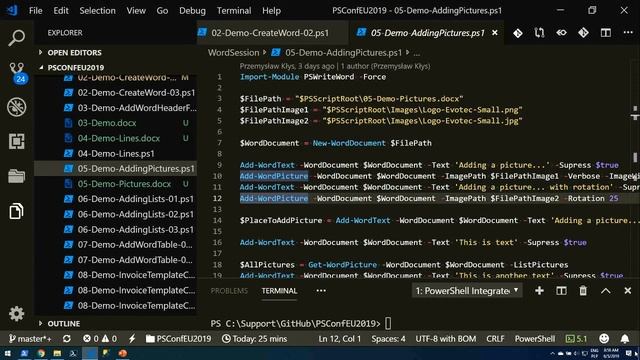Viewport: 640px width, 360px height.
Task: Switch to PROBLEMS panel tab
Action: pyautogui.click(x=229, y=291)
